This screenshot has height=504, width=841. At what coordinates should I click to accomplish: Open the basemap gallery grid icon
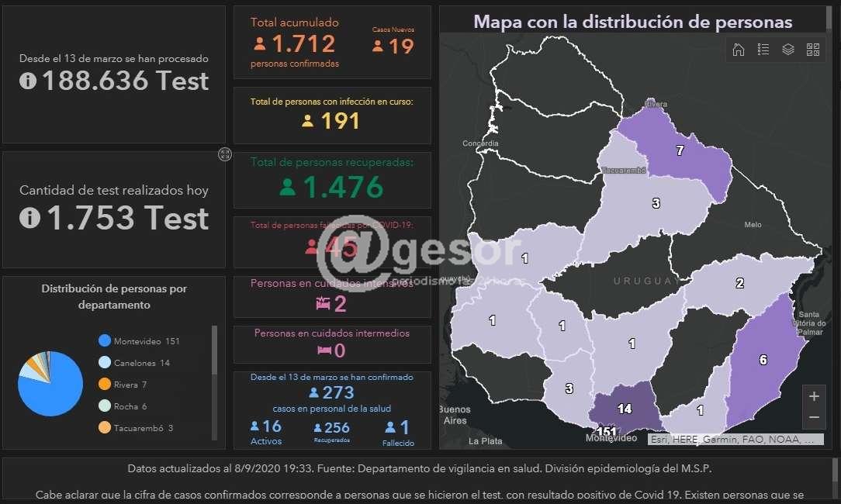813,50
